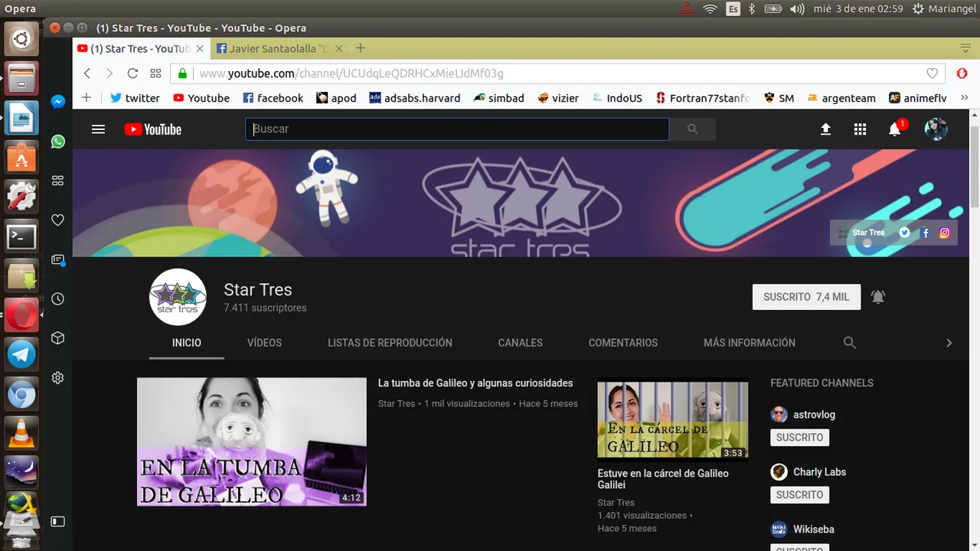Screen dimensions: 980x551
Task: Open Opera speed dial start page
Action: tap(155, 73)
